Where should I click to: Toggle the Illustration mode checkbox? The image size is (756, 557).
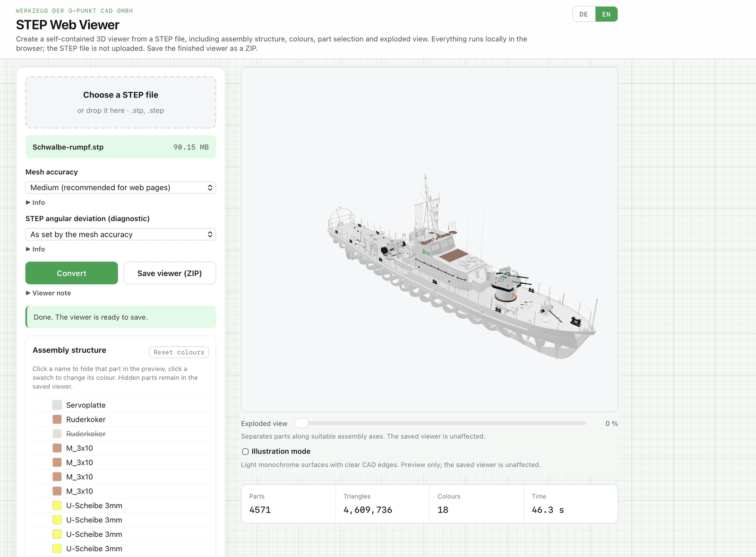[x=245, y=452]
